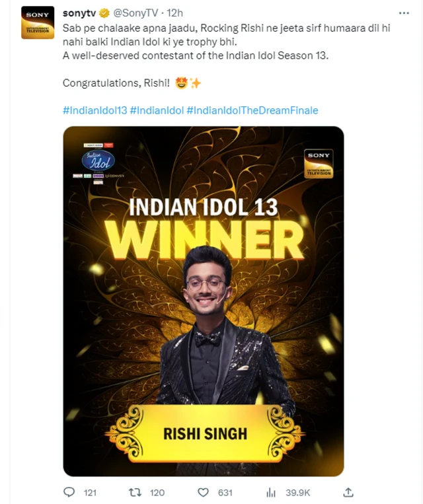Click the 631 likes count
Screen dimensions: 423x504
click(225, 493)
